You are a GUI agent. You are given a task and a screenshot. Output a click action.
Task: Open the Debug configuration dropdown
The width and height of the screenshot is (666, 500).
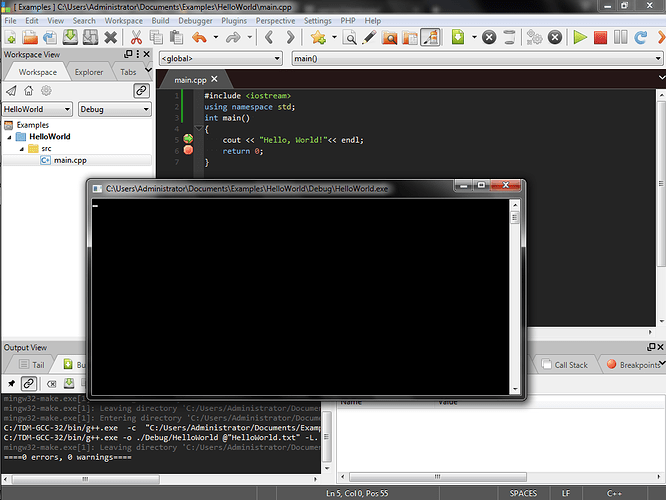[x=114, y=109]
